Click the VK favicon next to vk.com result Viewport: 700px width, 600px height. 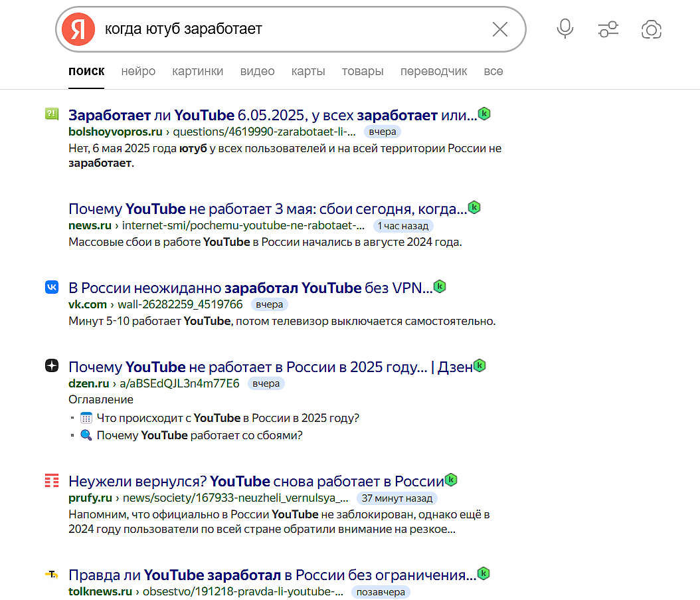52,287
